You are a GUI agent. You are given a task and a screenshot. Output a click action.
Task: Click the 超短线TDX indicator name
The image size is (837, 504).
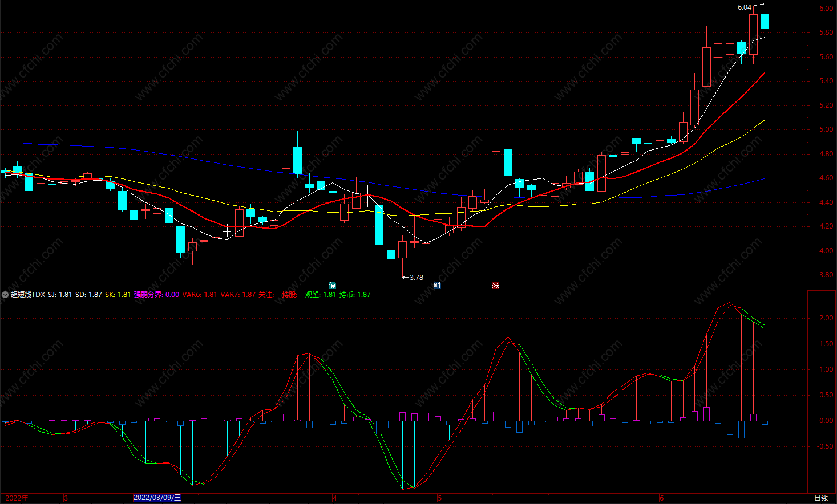[28, 295]
